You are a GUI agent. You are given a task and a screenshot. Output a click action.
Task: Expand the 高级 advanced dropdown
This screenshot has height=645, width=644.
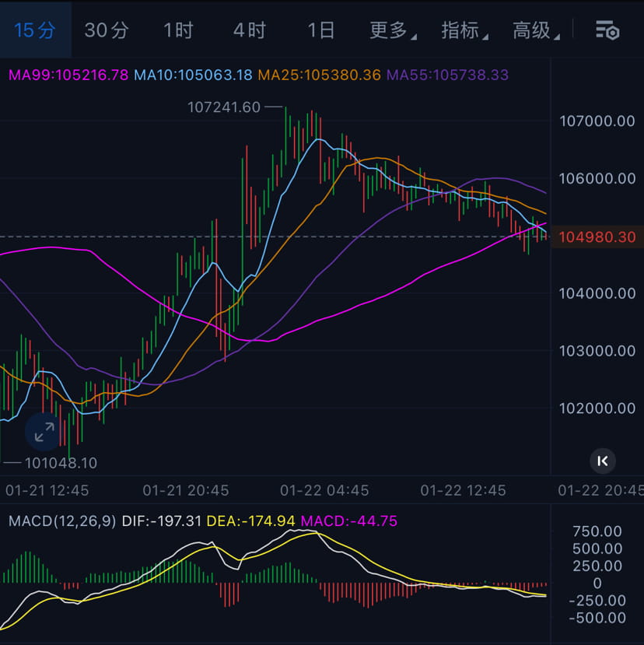click(536, 30)
